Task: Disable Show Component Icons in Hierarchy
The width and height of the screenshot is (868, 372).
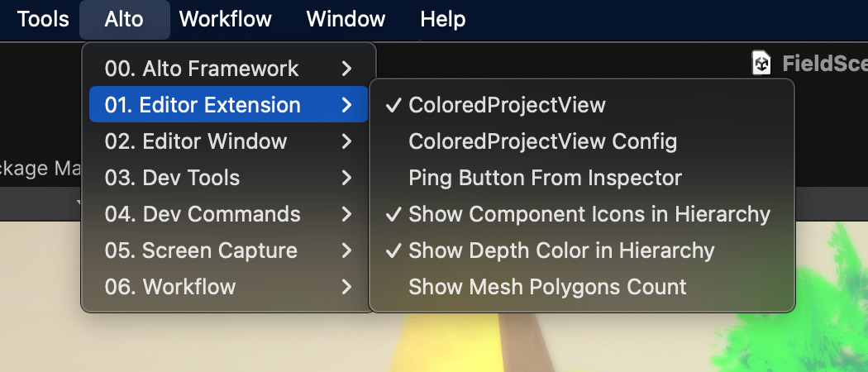Action: click(589, 214)
